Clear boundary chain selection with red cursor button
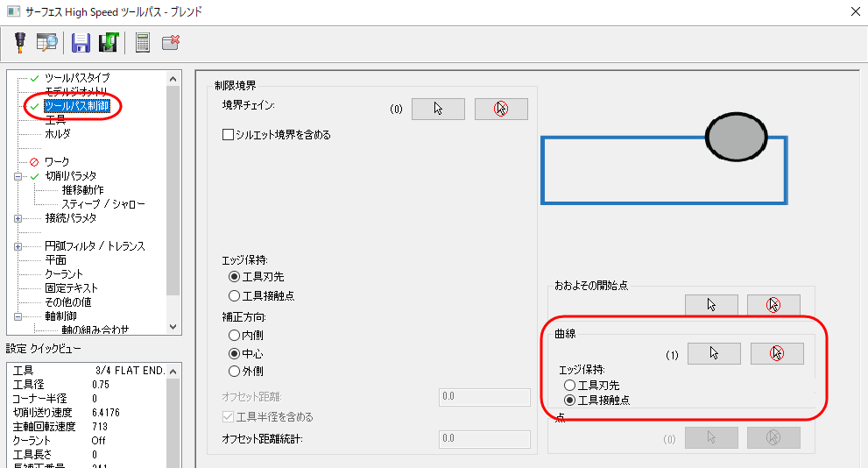Viewport: 868px width, 468px height. click(x=501, y=109)
